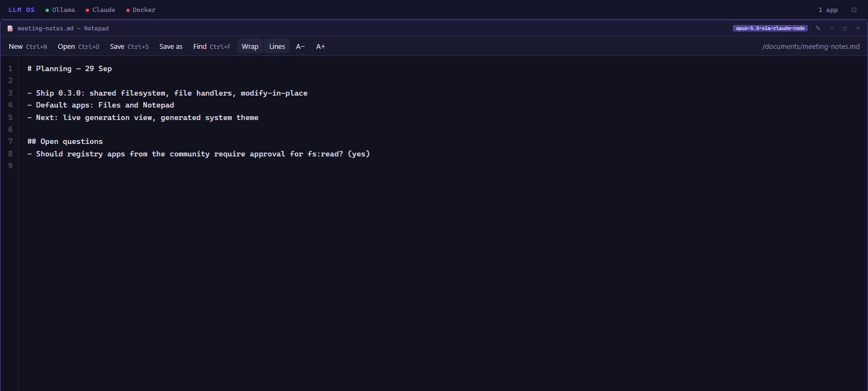Click the opus-5.5-via-claude-code badge

(770, 28)
